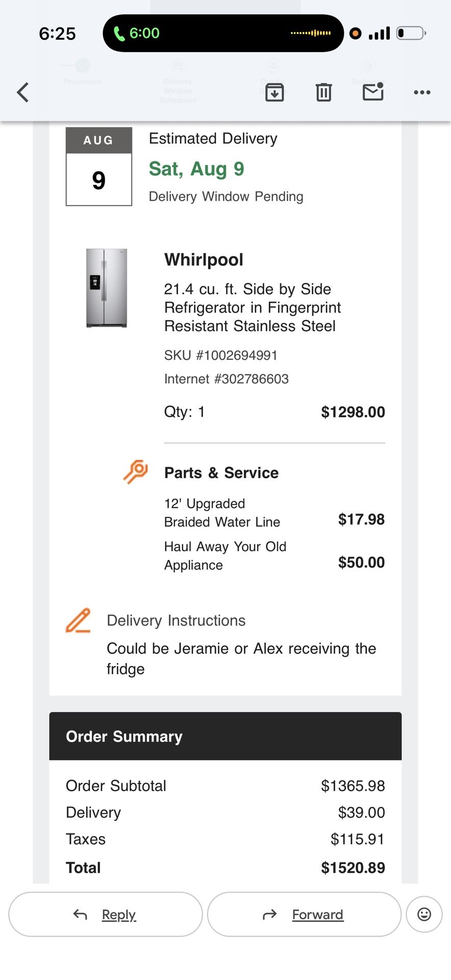
Task: Open the emoji reaction picker
Action: tap(424, 914)
